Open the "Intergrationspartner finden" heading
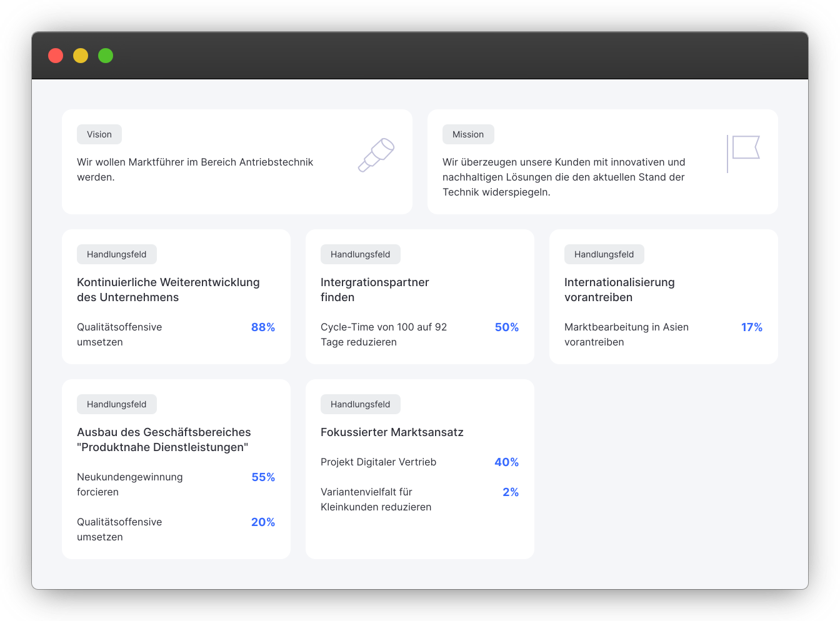This screenshot has width=840, height=621. (x=374, y=290)
